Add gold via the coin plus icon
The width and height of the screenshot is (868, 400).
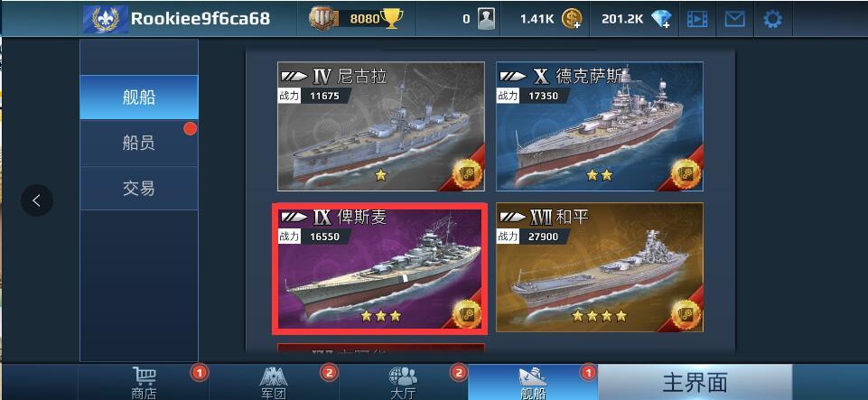tap(572, 19)
